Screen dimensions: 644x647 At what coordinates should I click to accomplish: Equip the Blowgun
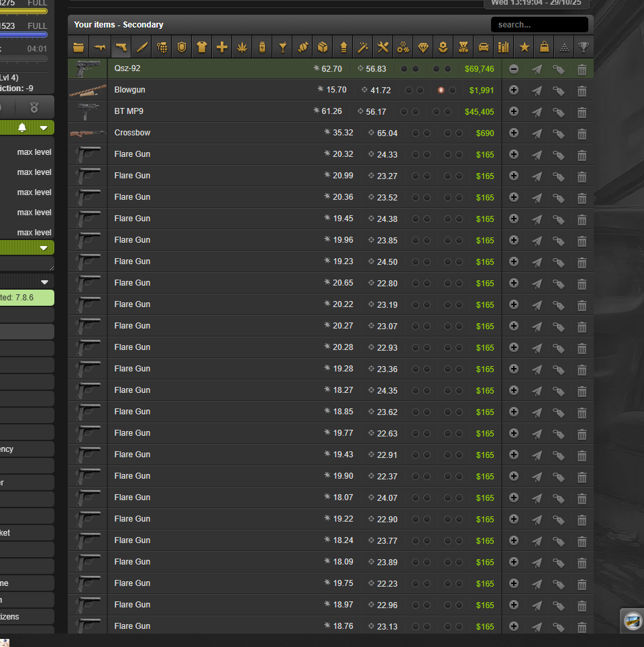[514, 90]
